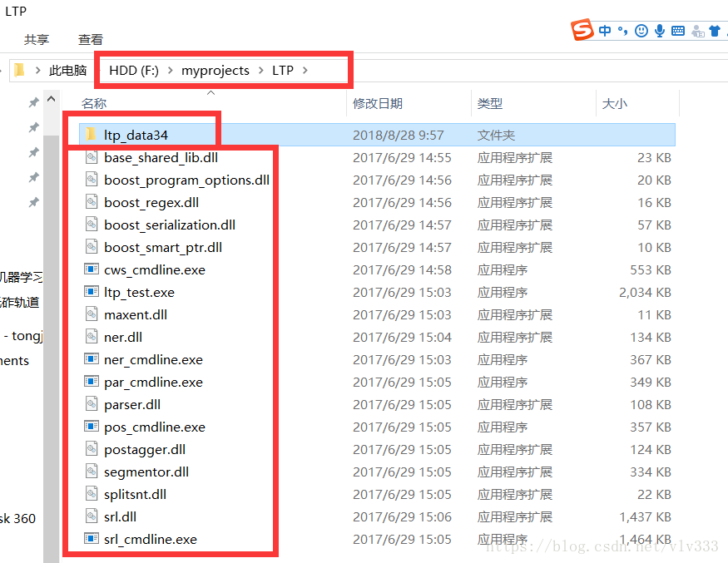Screen dimensions: 728x563
Task: Click address bar folder icon
Action: point(19,70)
